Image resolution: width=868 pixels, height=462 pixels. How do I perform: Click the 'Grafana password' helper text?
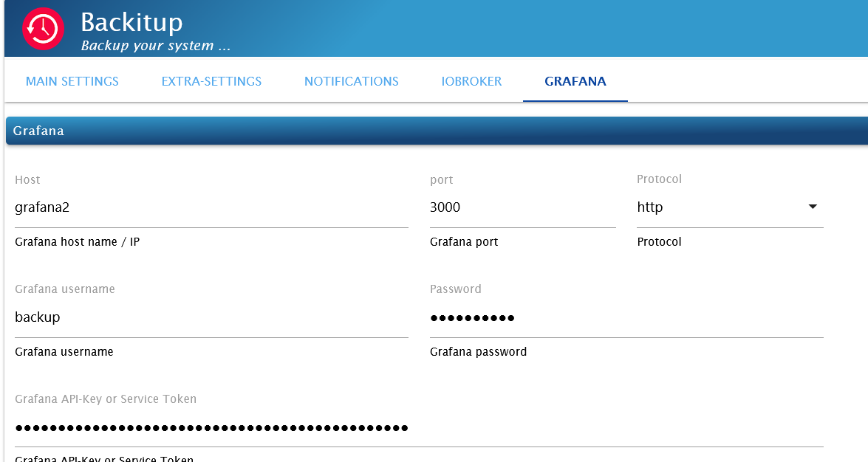(x=478, y=352)
